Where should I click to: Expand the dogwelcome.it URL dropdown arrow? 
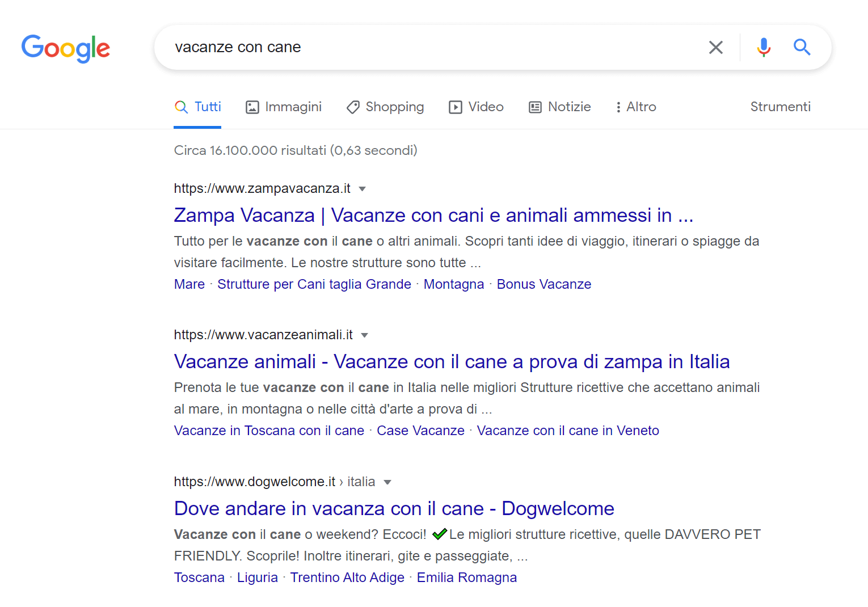tap(387, 482)
